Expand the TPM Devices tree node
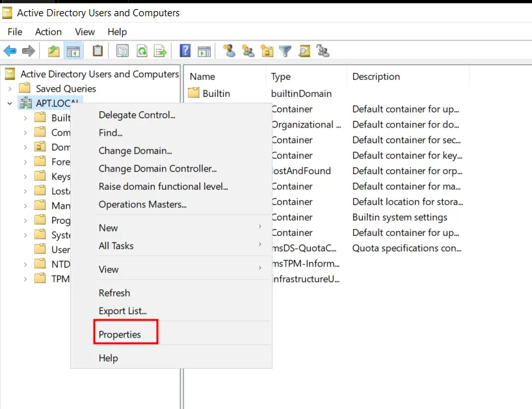 [25, 279]
